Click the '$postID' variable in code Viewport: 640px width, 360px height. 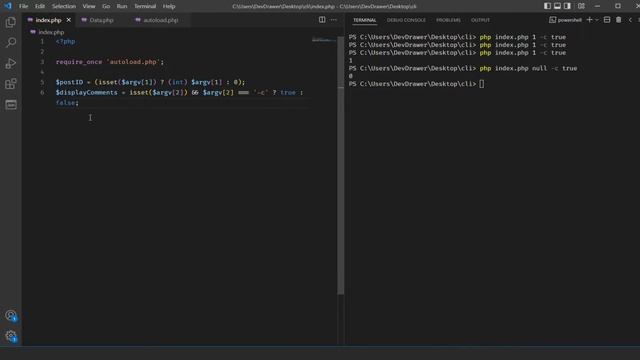[x=69, y=82]
